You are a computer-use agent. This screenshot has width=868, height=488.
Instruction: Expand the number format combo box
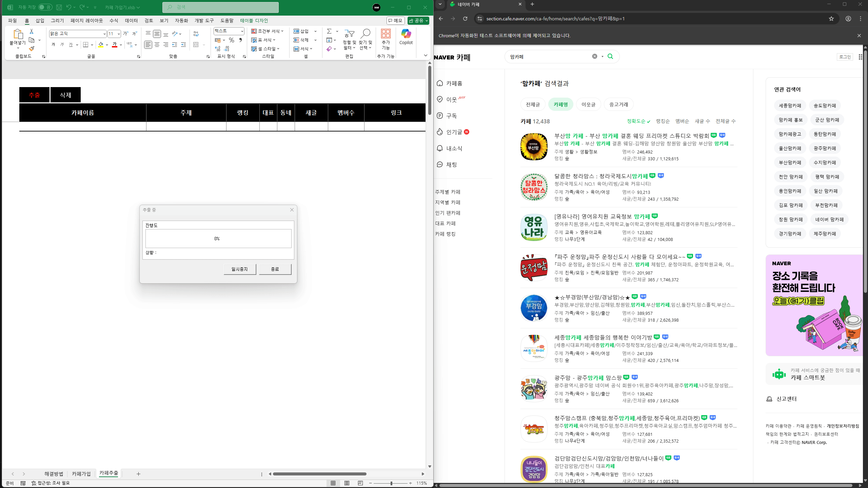pyautogui.click(x=242, y=31)
